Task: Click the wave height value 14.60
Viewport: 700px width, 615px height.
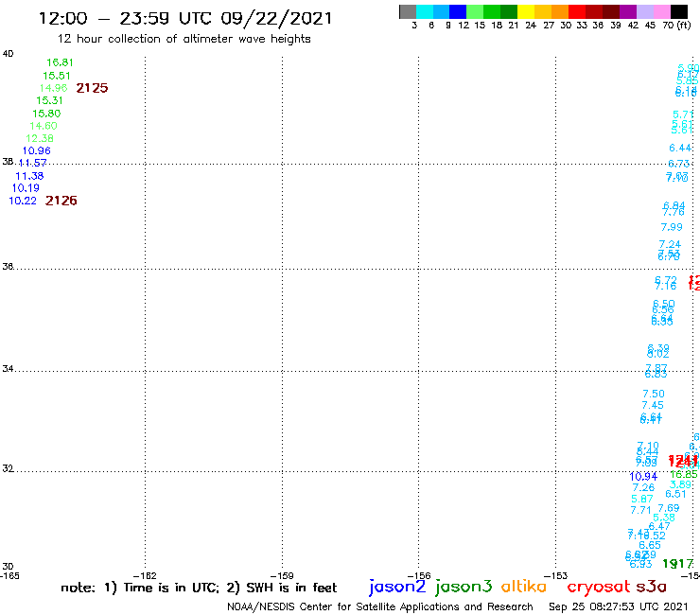Action: tap(44, 126)
